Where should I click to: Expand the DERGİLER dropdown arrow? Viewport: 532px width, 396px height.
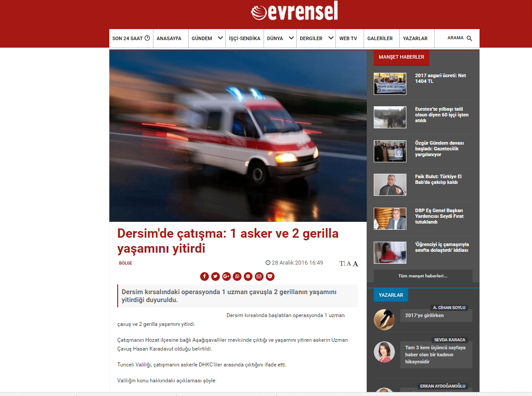331,38
